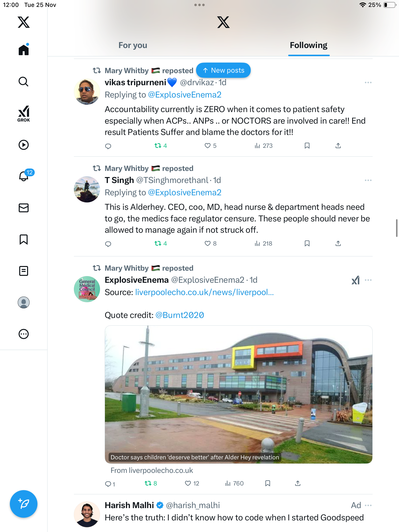
Task: Open more options on Harish Malhi ad
Action: [368, 505]
